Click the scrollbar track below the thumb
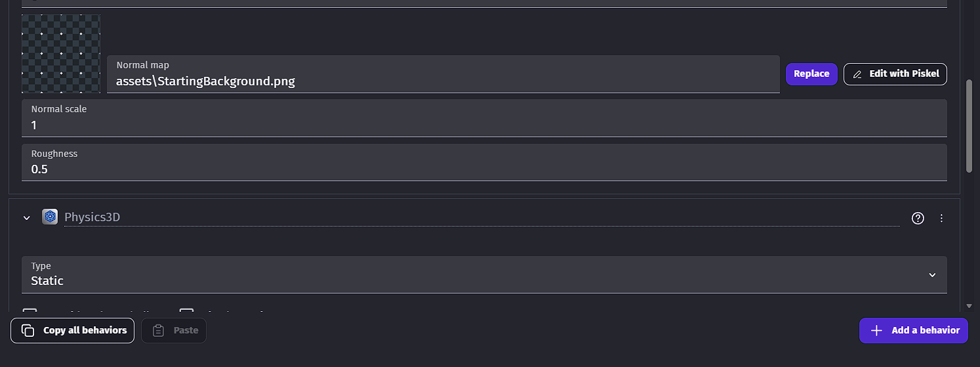980x367 pixels. click(x=970, y=236)
